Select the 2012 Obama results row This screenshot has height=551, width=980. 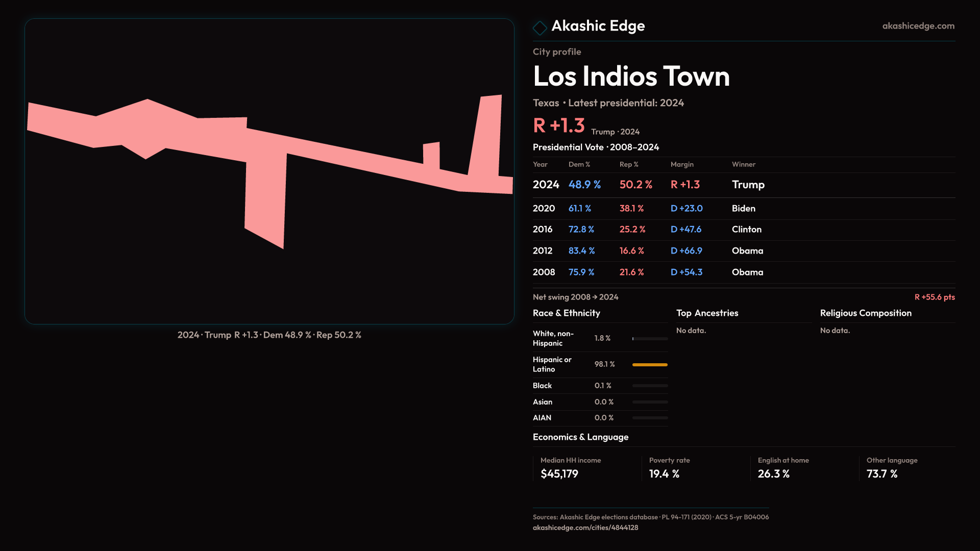click(743, 251)
